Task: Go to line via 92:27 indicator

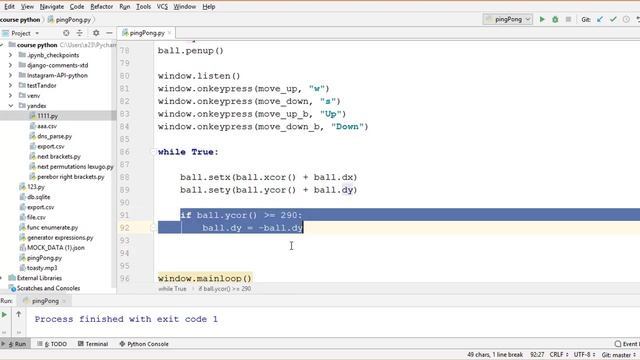Action: pos(537,355)
